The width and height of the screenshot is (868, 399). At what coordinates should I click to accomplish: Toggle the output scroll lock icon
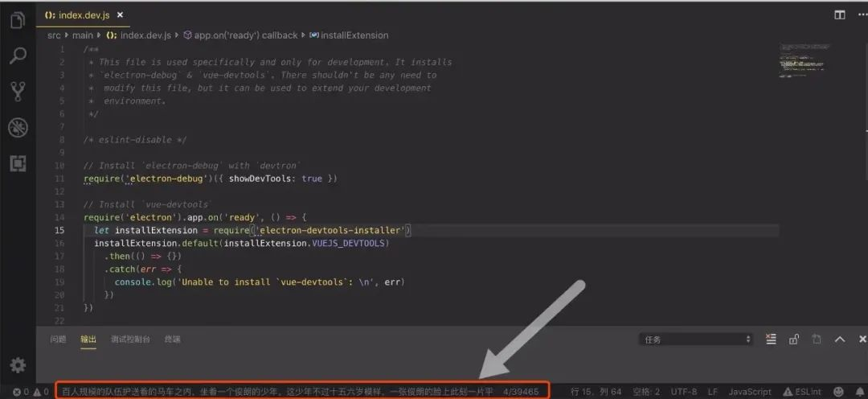coord(794,339)
